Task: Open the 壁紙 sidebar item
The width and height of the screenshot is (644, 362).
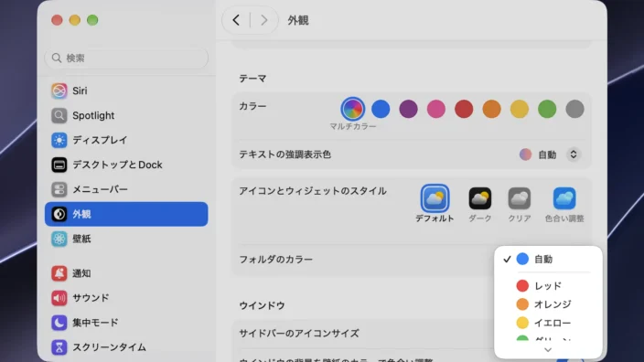Action: [x=126, y=239]
